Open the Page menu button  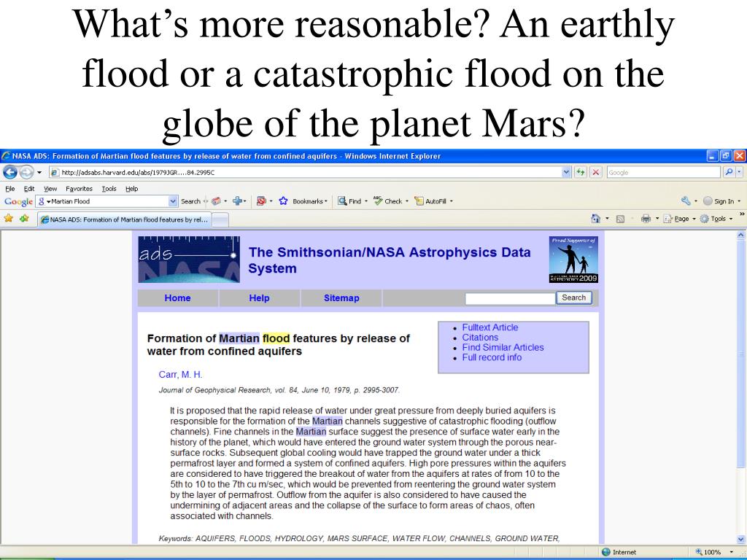pos(680,219)
